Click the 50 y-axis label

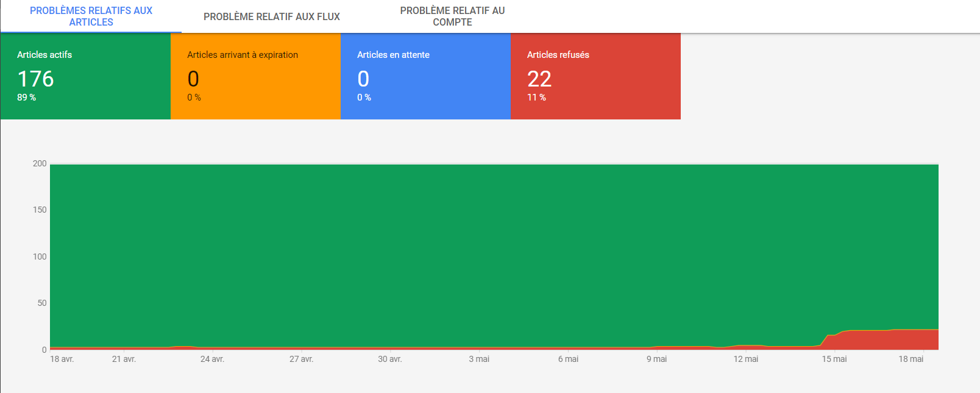42,303
